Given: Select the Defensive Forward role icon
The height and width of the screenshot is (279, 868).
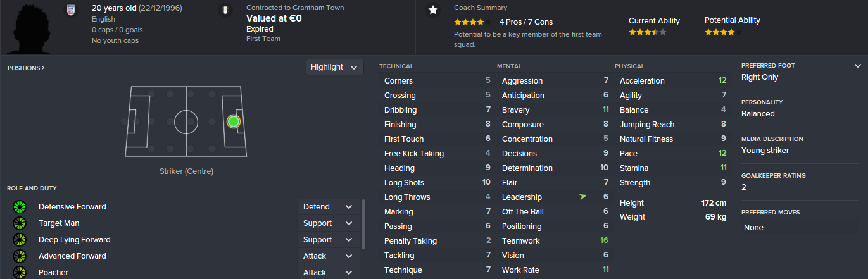Looking at the screenshot, I should [x=20, y=207].
